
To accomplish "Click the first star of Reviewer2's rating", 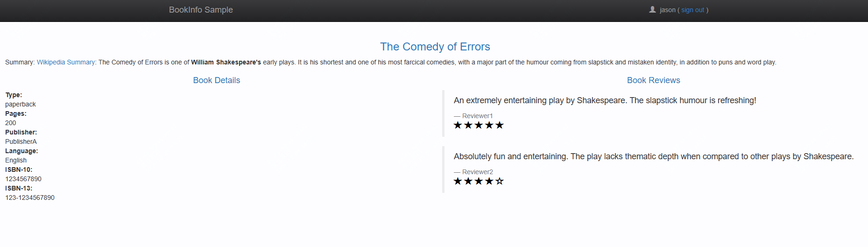I will [x=458, y=181].
